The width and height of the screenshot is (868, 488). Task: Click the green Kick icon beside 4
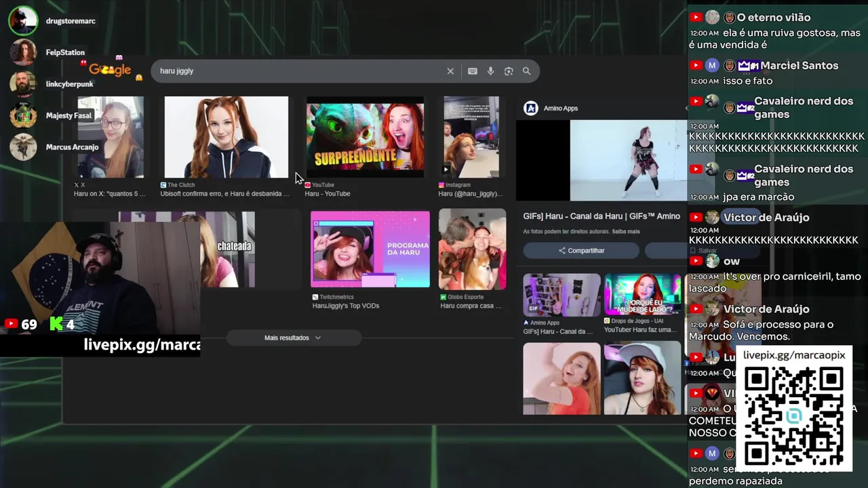tap(56, 324)
